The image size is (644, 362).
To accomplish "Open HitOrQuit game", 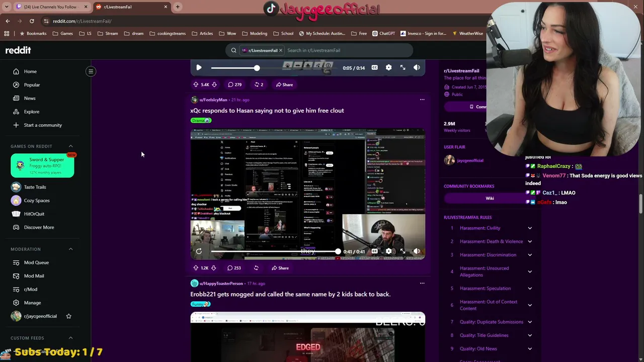I will 34,214.
